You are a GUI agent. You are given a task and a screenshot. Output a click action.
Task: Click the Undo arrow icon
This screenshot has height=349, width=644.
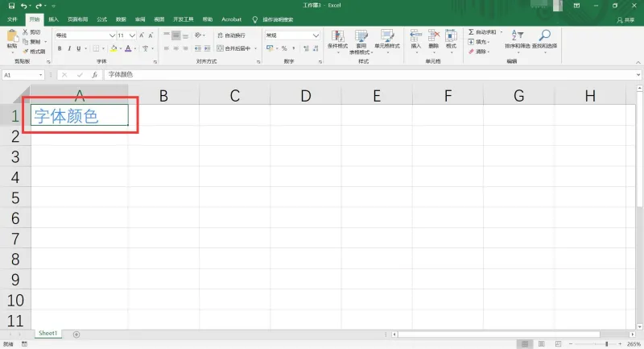click(x=24, y=6)
